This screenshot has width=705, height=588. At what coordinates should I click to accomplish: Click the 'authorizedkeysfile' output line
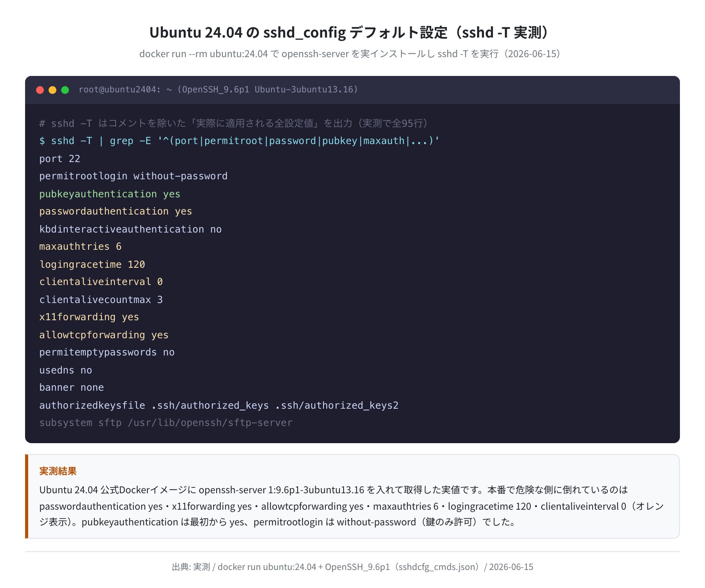(x=219, y=405)
